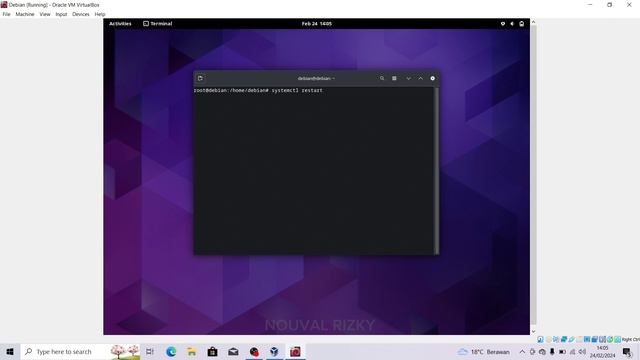Click the cloud OneDrive tray icon
The image size is (640, 360).
coord(542,352)
